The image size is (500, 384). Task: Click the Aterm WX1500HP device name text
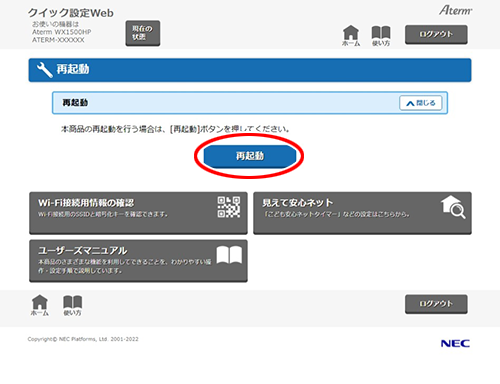(62, 32)
